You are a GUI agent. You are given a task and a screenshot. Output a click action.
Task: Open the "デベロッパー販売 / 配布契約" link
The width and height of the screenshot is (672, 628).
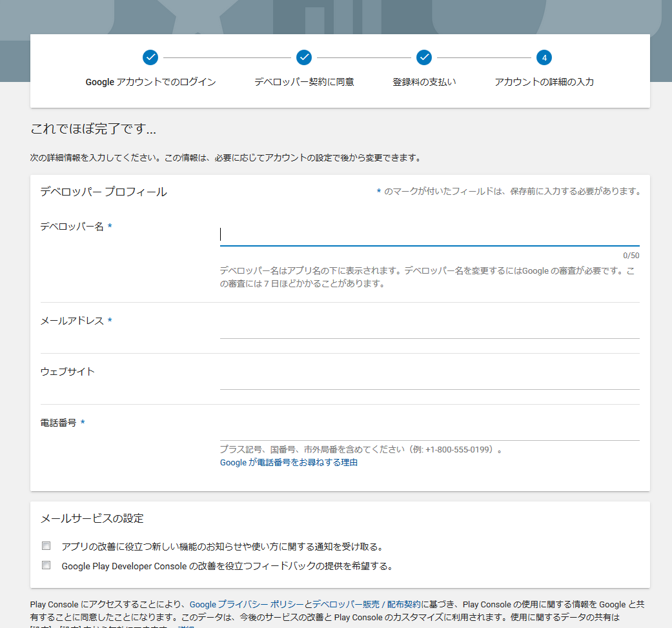tap(367, 604)
